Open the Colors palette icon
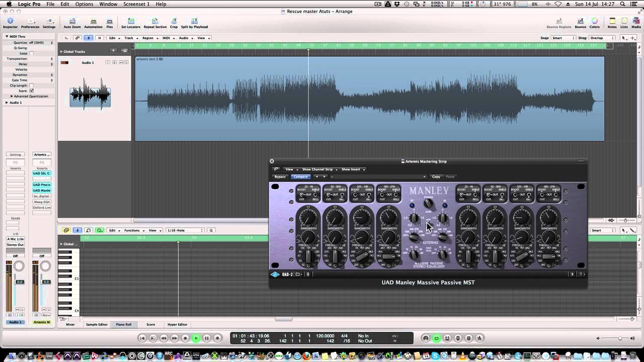 tap(595, 23)
